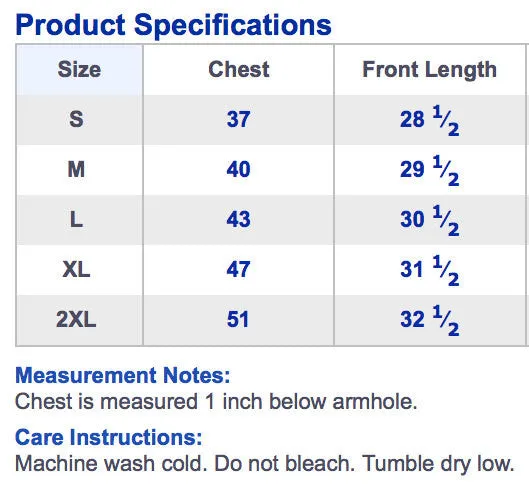Click chest value 51
529x485 pixels.
click(x=238, y=319)
